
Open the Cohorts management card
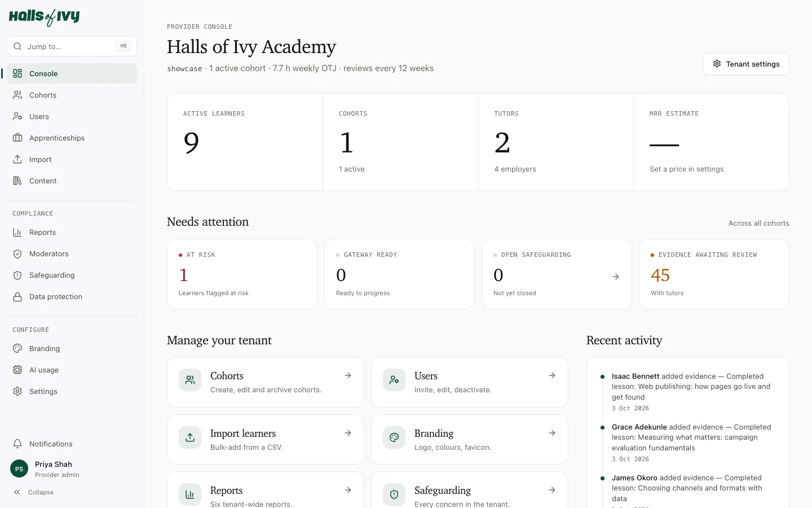click(266, 382)
